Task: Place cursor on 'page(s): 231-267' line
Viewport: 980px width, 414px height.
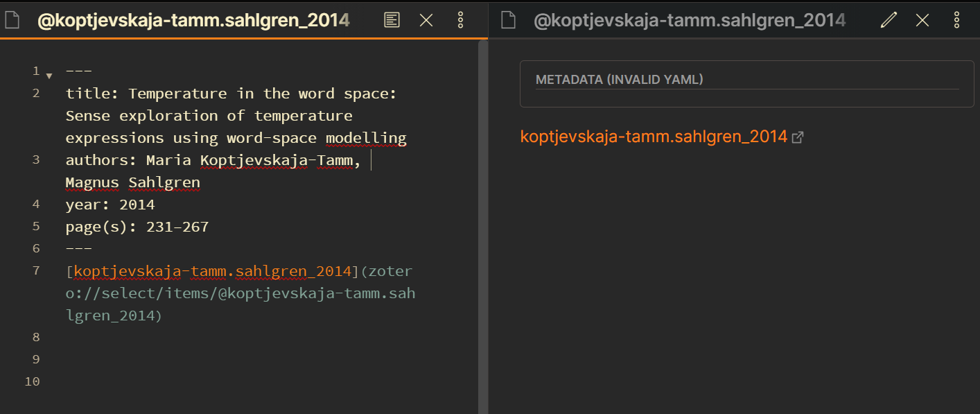Action: 137,227
